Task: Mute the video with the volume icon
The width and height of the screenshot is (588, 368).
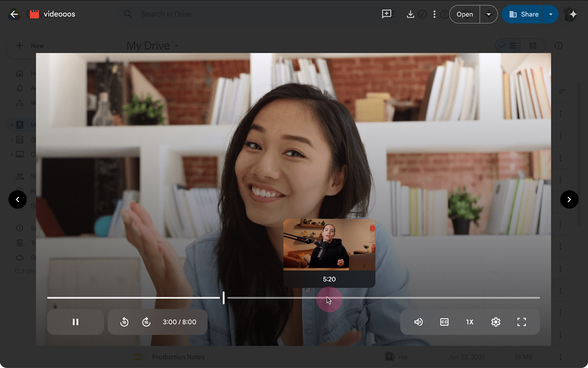Action: click(x=418, y=322)
